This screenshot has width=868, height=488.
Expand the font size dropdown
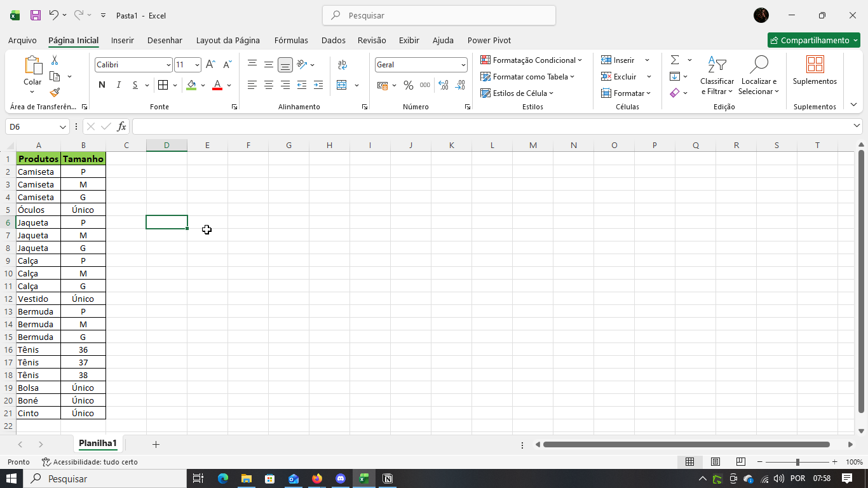tap(196, 64)
